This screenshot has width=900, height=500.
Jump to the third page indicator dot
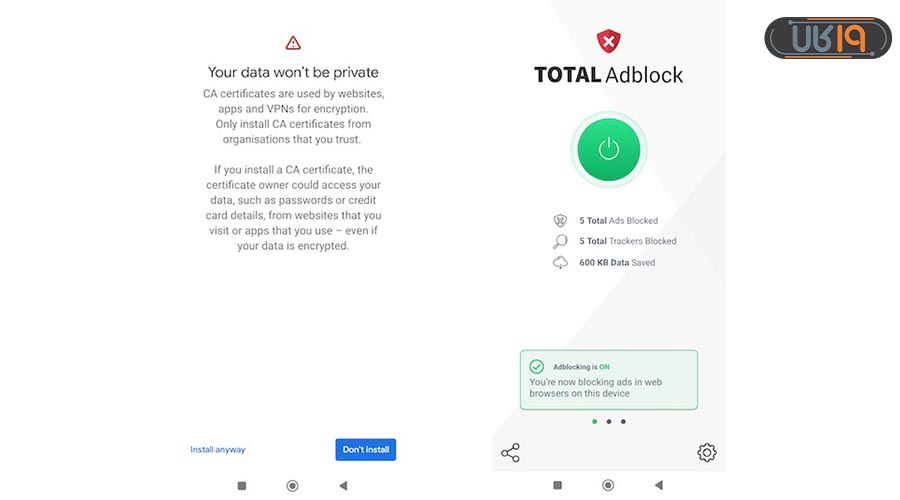(623, 422)
